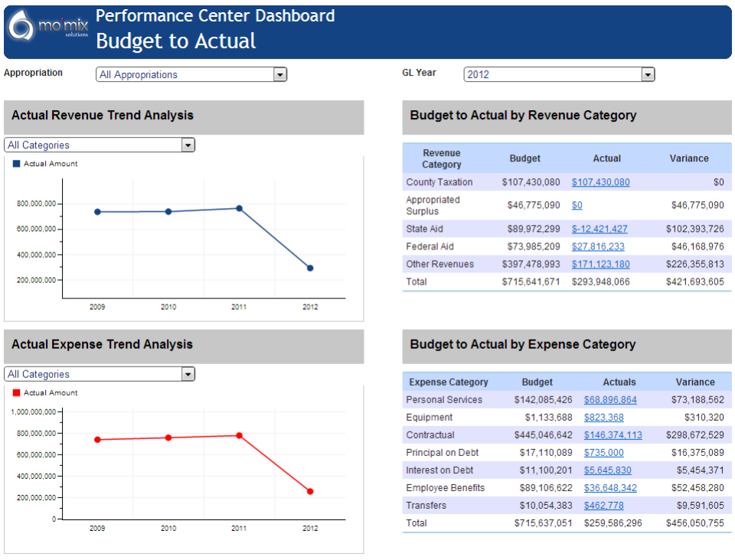Click the 2012 point on revenue chart
Screen dimensions: 735x560
pos(310,269)
